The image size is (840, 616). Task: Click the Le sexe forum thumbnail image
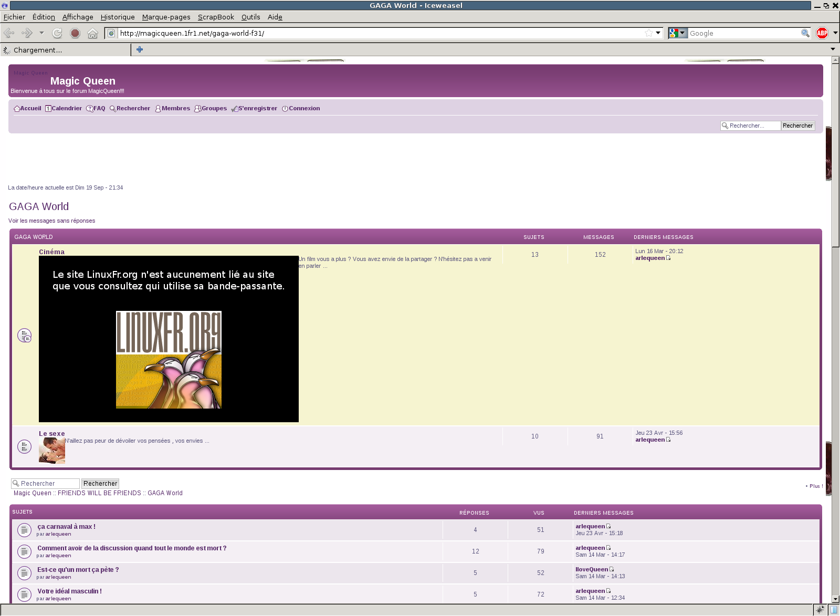[52, 451]
